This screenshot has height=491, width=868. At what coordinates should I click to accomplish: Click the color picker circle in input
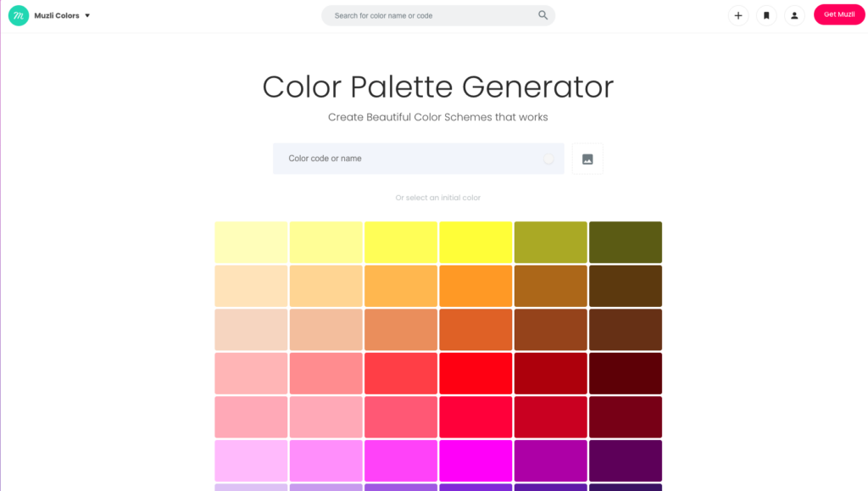[x=549, y=159]
